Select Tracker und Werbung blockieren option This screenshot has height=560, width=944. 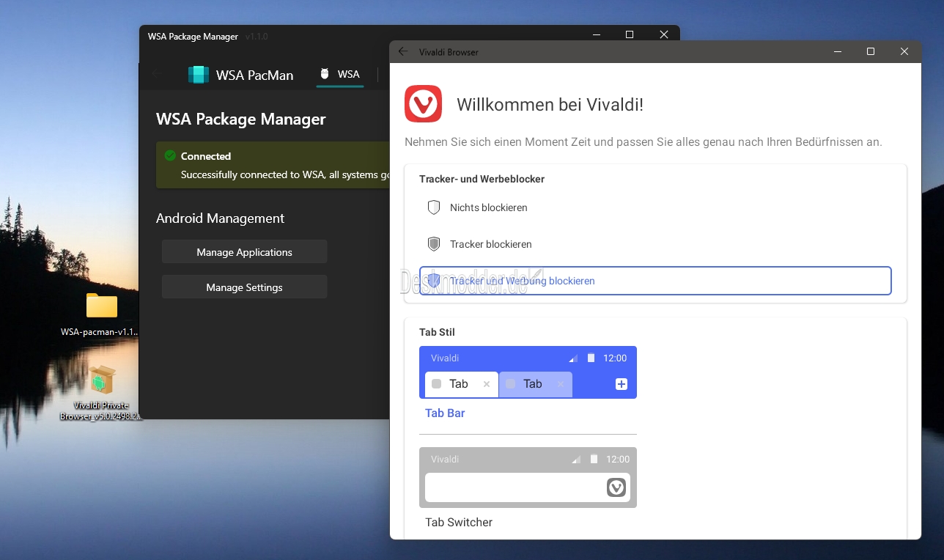click(655, 281)
